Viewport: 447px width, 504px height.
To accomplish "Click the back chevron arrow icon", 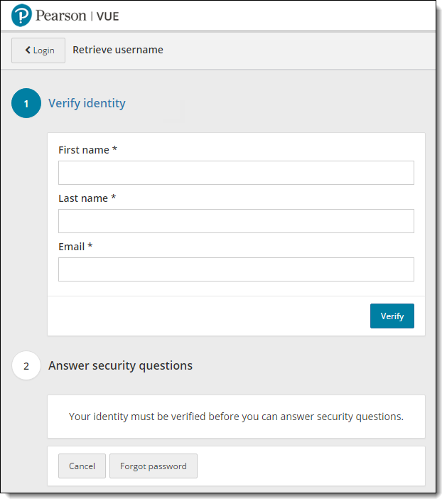I will click(28, 50).
